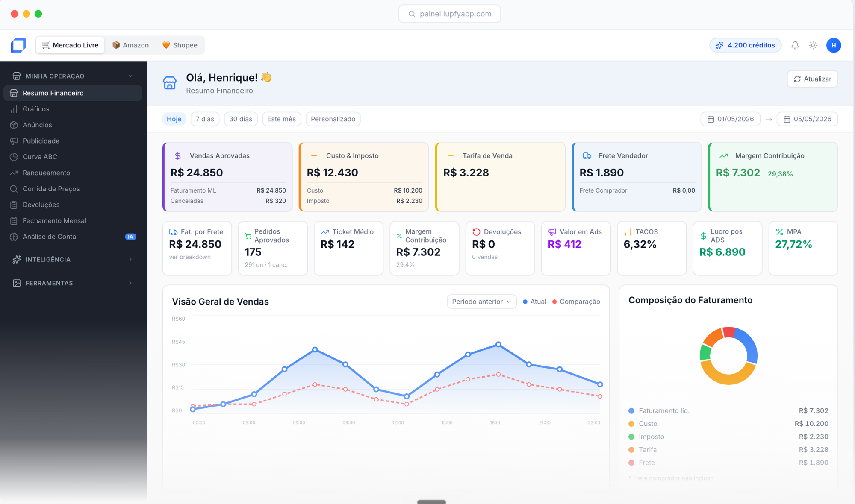Click the Anúncios box sidebar icon

(x=14, y=125)
